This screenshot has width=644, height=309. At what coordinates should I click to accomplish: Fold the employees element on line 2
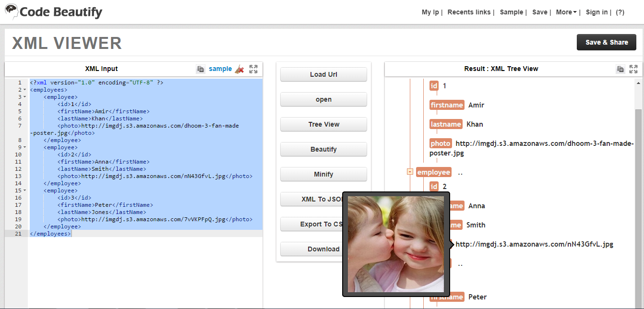[x=24, y=90]
